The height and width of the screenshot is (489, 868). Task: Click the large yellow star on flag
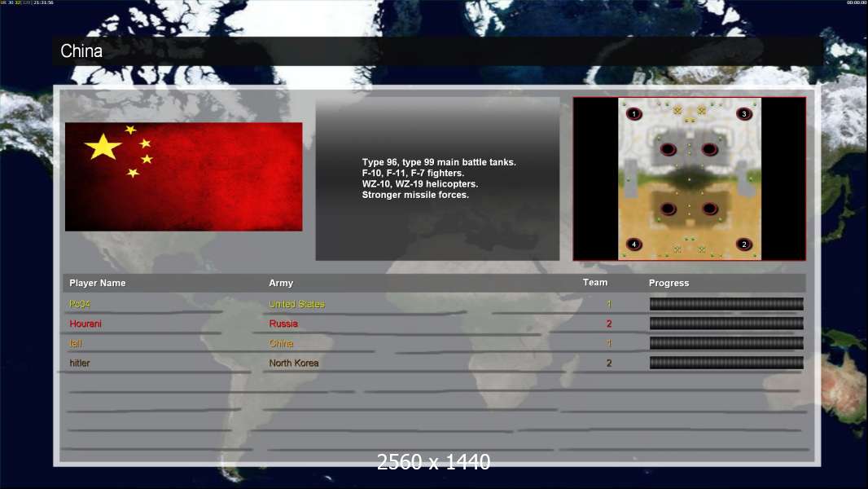click(103, 147)
